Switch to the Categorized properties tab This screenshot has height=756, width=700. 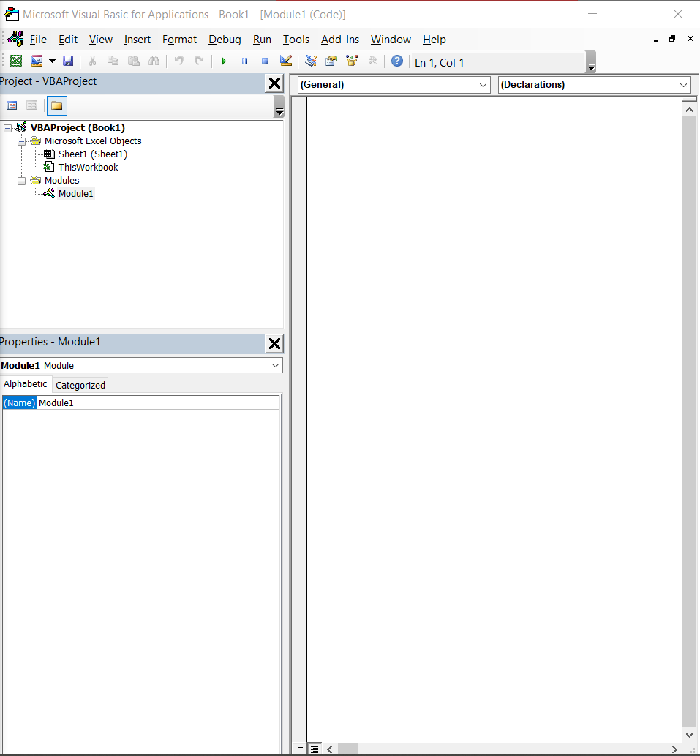pos(80,384)
